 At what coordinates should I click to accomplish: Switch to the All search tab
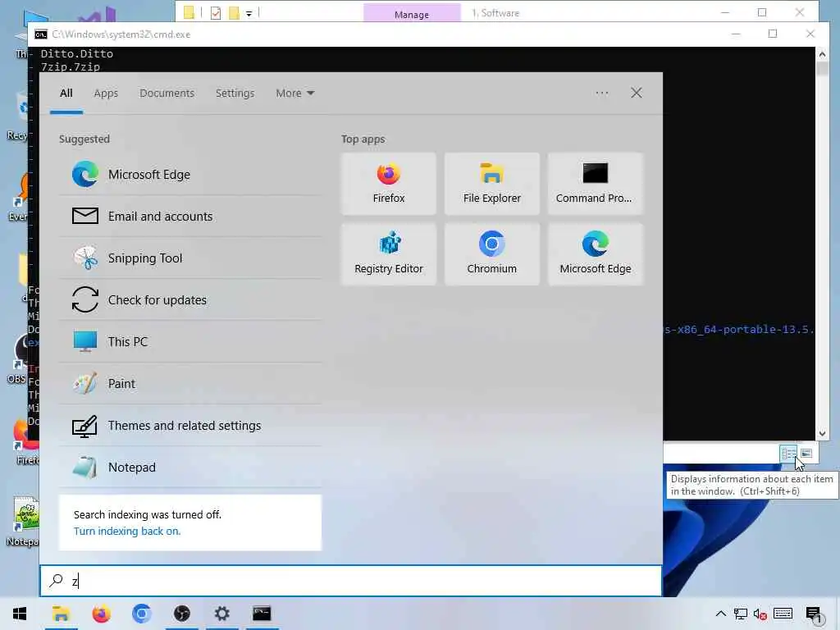66,94
